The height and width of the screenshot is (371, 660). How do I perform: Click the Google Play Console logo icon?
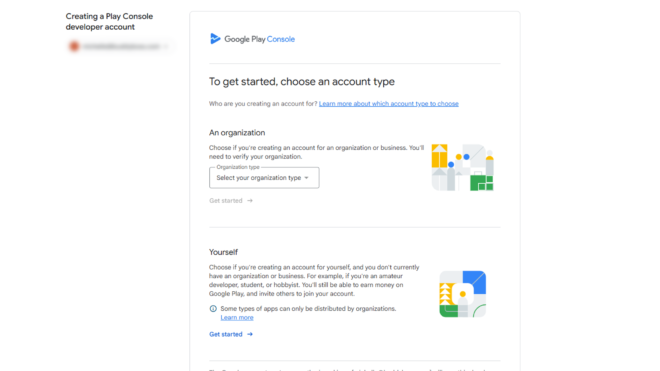(x=215, y=39)
